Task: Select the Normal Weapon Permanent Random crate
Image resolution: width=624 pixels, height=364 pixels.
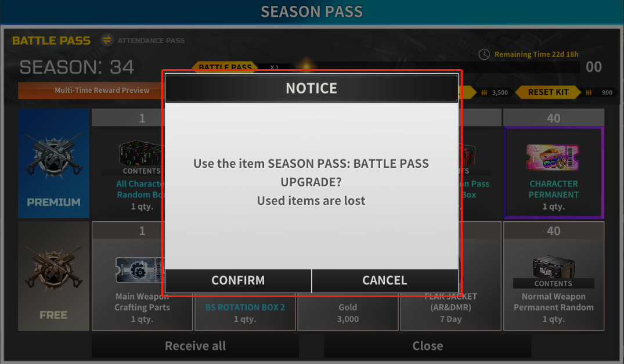Action: [553, 266]
